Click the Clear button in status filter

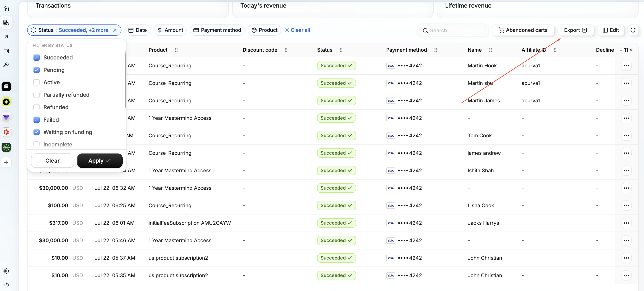53,161
